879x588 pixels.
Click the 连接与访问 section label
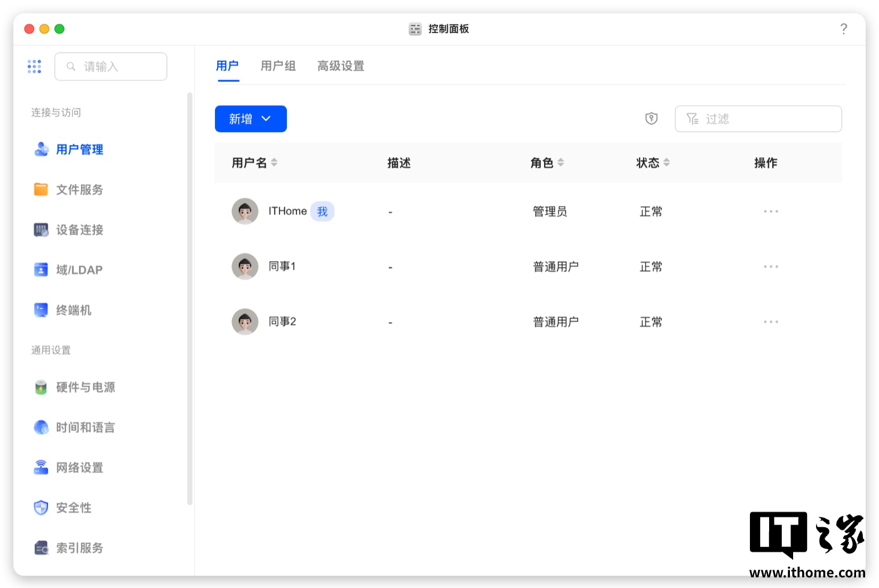56,112
